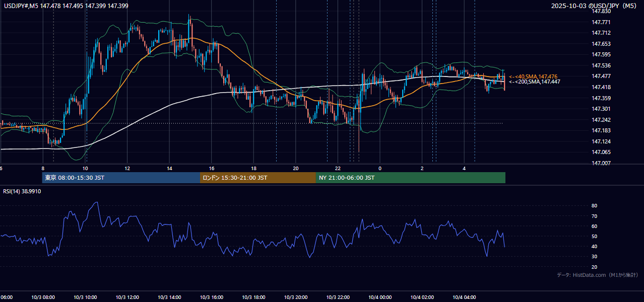Image resolution: width=644 pixels, height=302 pixels.
Task: Click price axis label 147.771
Action: tap(601, 22)
